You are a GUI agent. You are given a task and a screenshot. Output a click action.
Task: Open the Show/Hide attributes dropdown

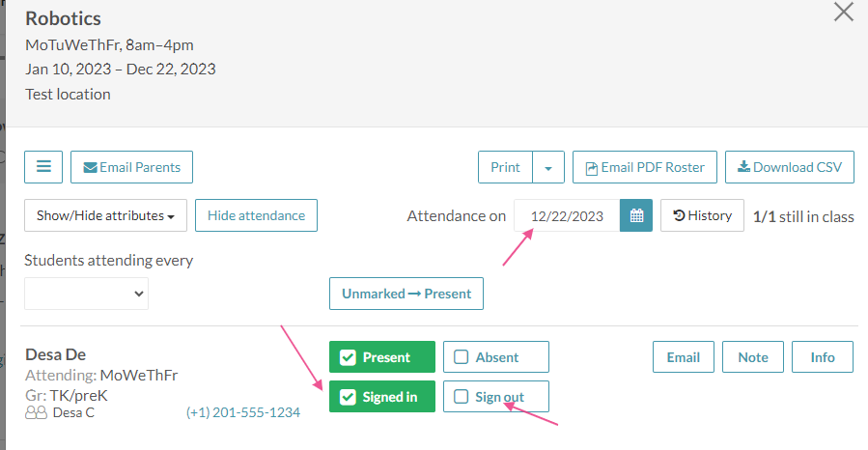pyautogui.click(x=106, y=215)
